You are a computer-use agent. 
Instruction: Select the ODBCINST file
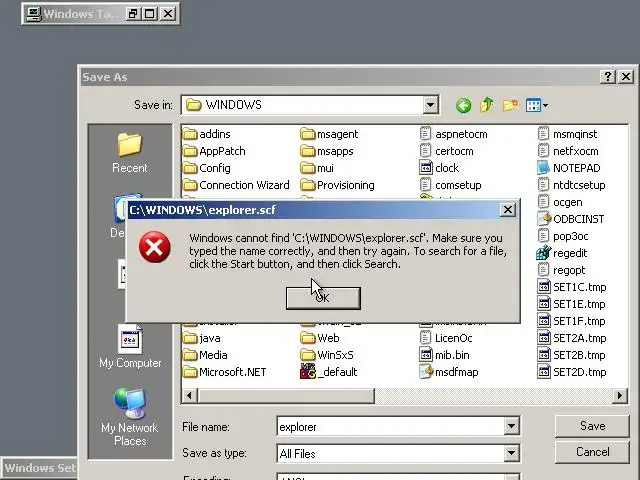coord(571,219)
